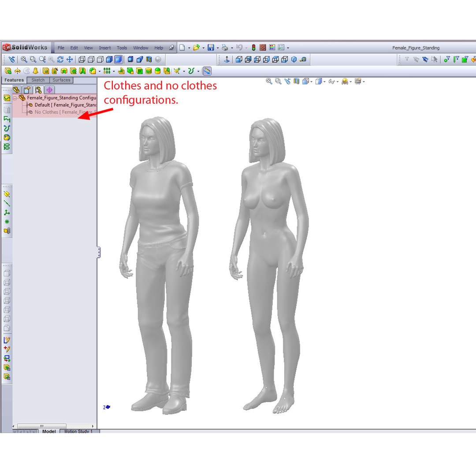Open the Options checklist icon
The width and height of the screenshot is (476, 476).
(x=281, y=48)
